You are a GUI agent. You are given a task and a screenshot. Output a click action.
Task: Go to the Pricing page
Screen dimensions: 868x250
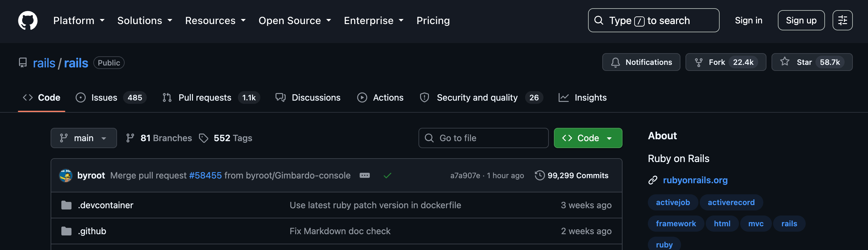click(x=433, y=21)
